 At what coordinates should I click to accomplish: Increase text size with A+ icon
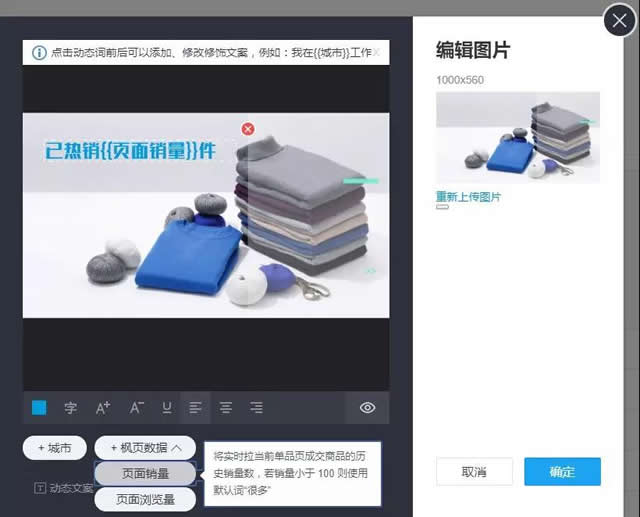[103, 408]
